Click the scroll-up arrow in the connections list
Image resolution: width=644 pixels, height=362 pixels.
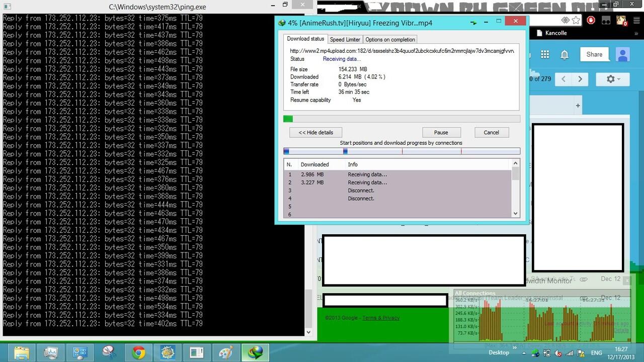516,163
